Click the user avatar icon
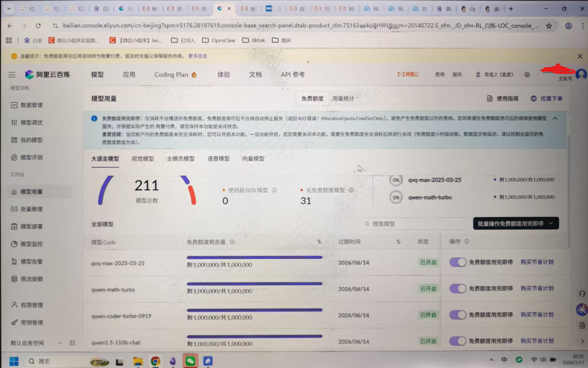The width and height of the screenshot is (588, 368). (582, 74)
